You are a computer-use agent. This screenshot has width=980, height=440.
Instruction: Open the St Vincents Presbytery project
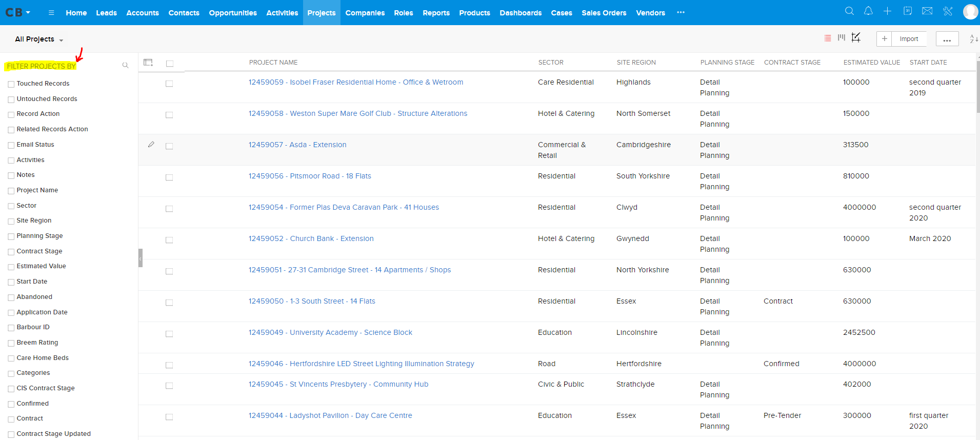338,384
